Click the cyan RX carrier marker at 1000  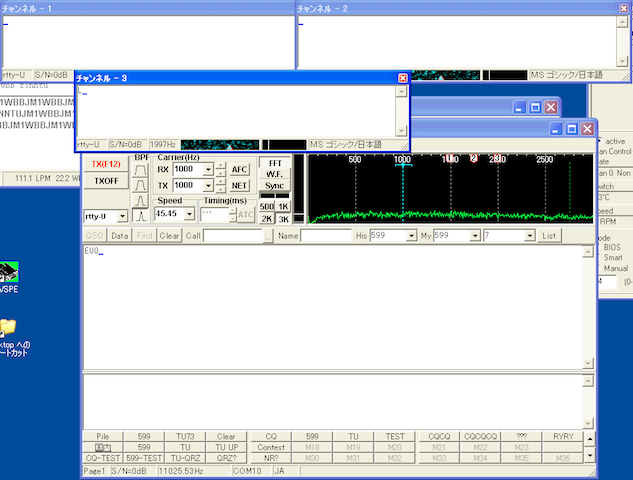(402, 166)
